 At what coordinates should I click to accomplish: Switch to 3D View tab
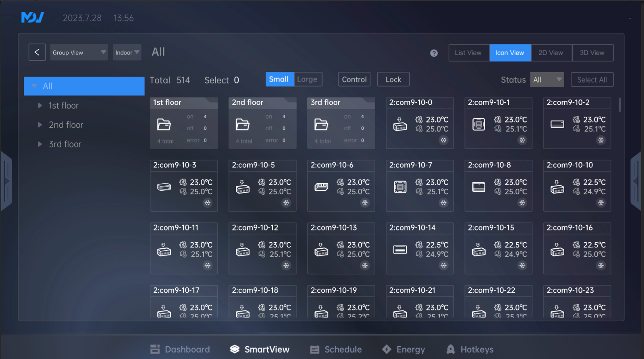point(592,53)
